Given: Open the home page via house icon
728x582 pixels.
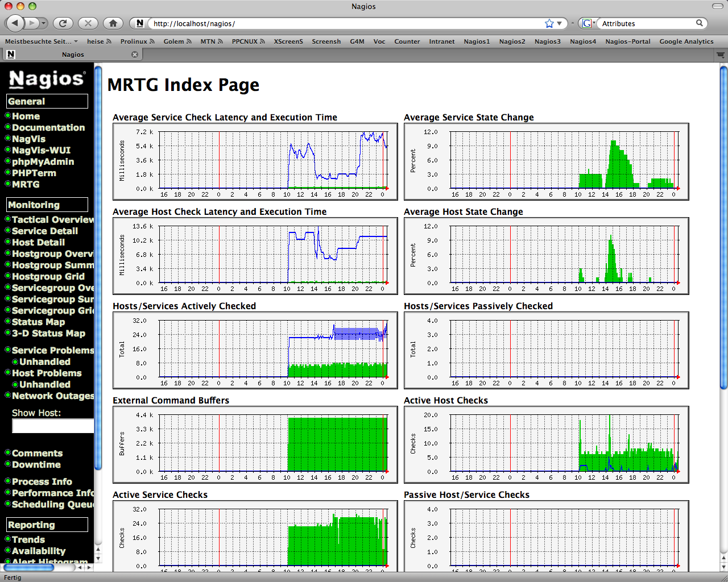Looking at the screenshot, I should pos(113,23).
